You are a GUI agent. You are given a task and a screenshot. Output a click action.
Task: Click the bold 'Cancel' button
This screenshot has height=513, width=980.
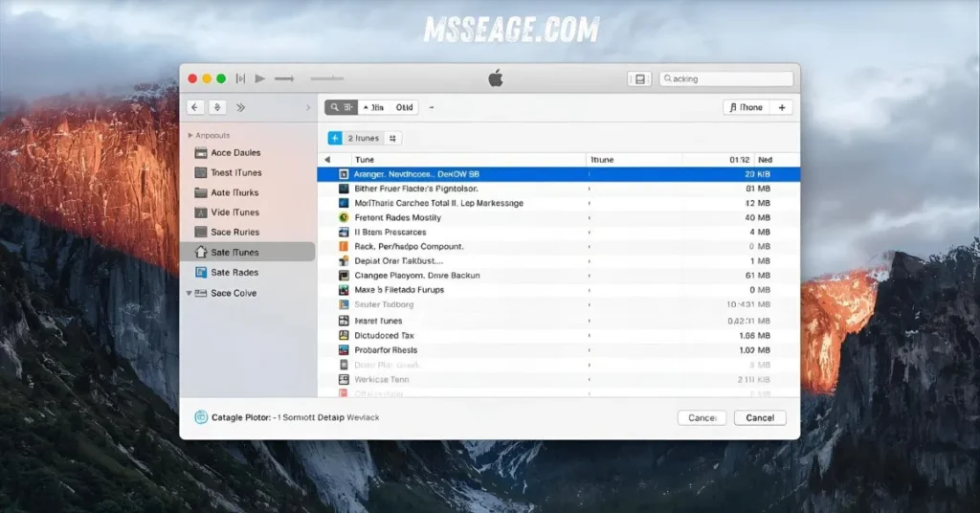tap(760, 418)
